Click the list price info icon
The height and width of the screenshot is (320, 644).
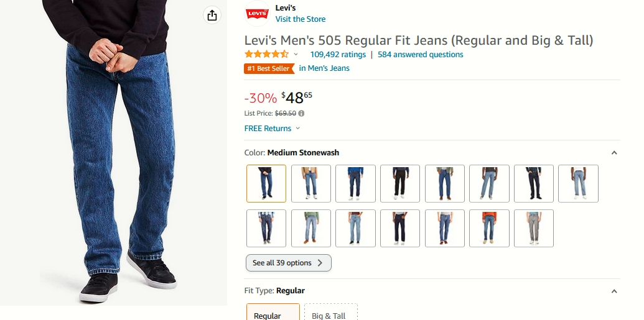click(301, 113)
